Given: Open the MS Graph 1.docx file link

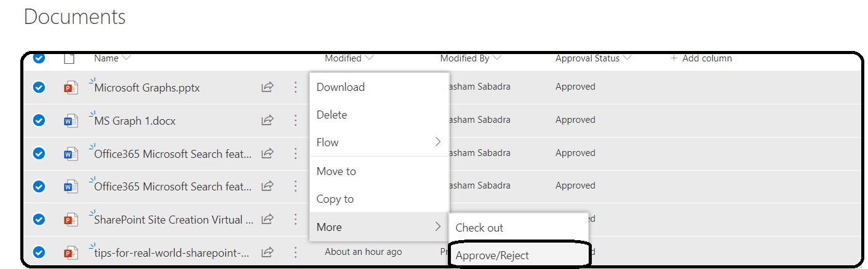Looking at the screenshot, I should point(135,121).
